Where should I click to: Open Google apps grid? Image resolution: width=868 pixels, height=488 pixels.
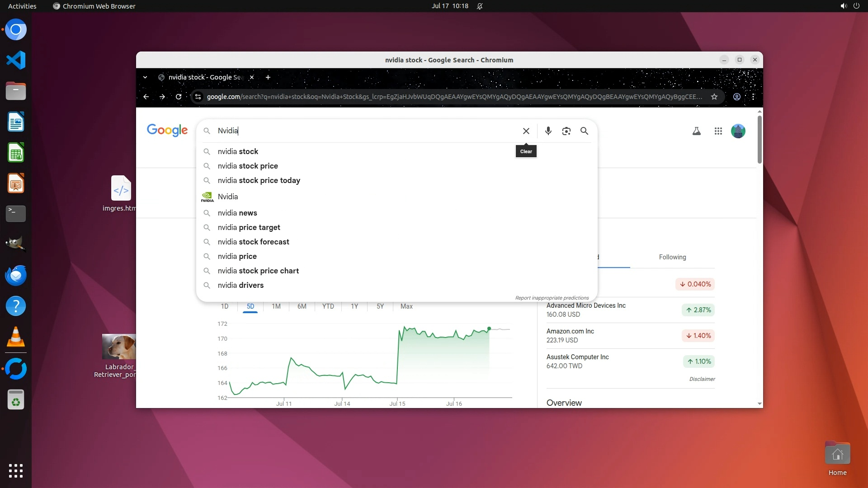click(718, 131)
